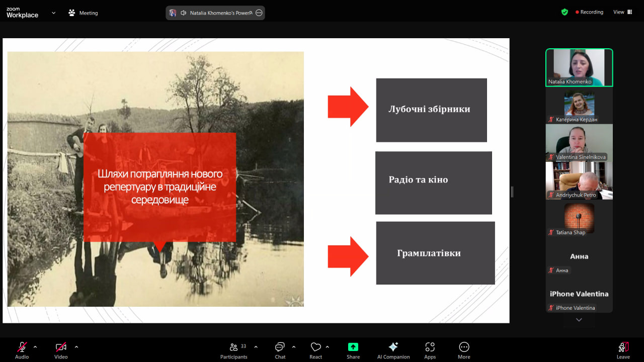Open the React emoji picker
644x362 pixels.
click(x=316, y=350)
